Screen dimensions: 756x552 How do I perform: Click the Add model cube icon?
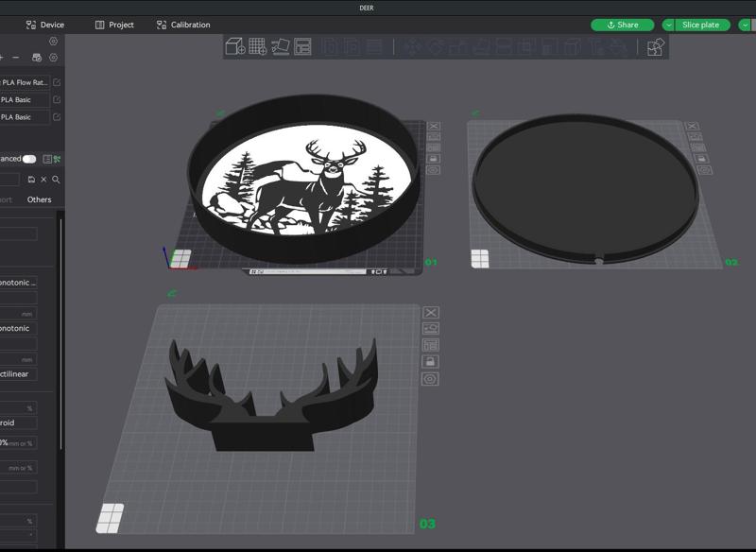[235, 46]
